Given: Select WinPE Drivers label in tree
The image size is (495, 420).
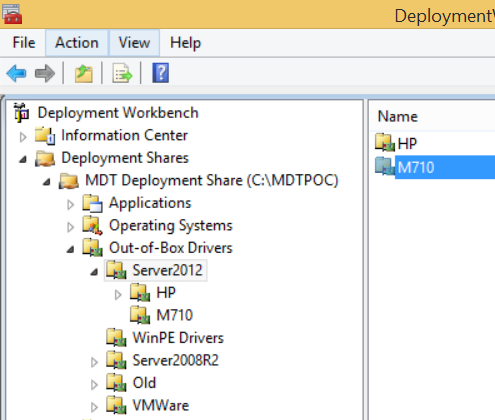Looking at the screenshot, I should click(x=178, y=338).
